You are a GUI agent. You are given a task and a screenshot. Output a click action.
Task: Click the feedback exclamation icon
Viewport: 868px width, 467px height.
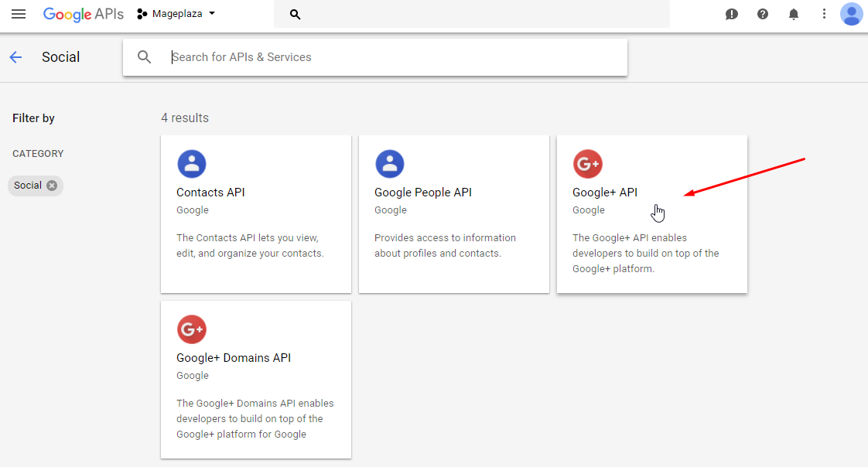732,14
